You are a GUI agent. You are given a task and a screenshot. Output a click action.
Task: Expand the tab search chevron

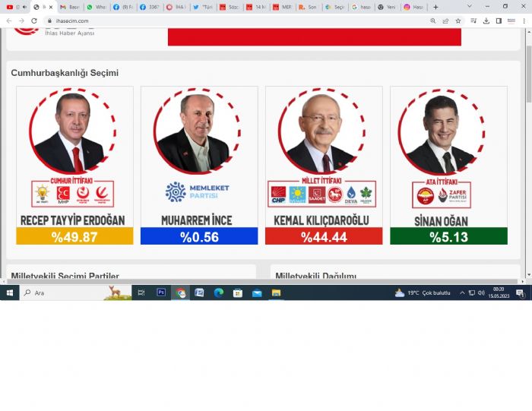[x=469, y=6]
